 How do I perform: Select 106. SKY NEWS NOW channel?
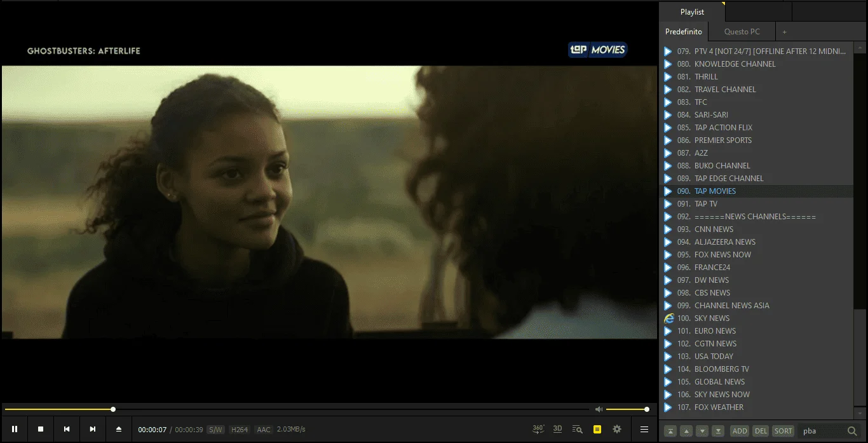756,395
